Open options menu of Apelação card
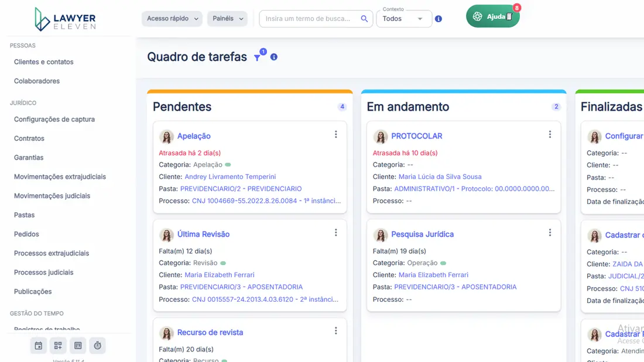Image resolution: width=644 pixels, height=362 pixels. [336, 135]
